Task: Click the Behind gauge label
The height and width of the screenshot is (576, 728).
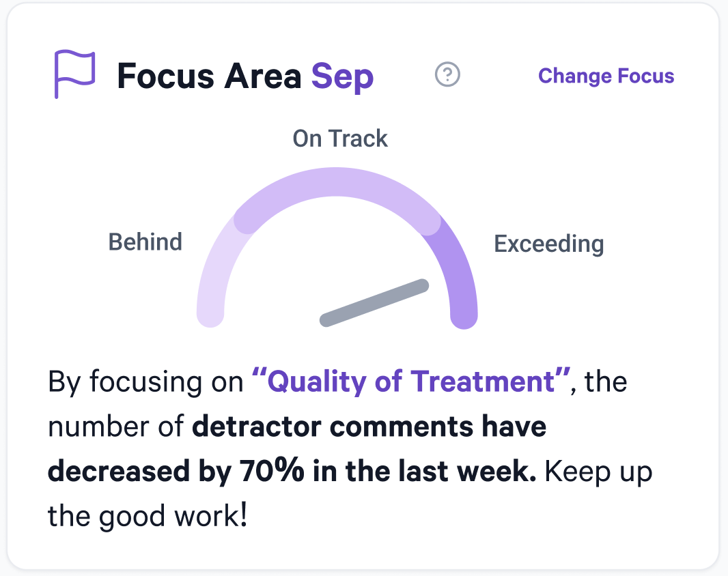Action: pos(145,242)
